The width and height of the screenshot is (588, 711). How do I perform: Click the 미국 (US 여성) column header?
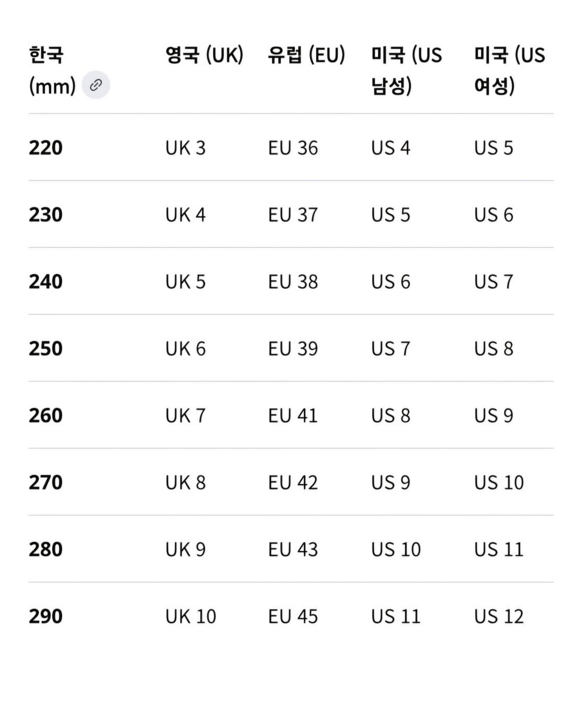tap(509, 70)
